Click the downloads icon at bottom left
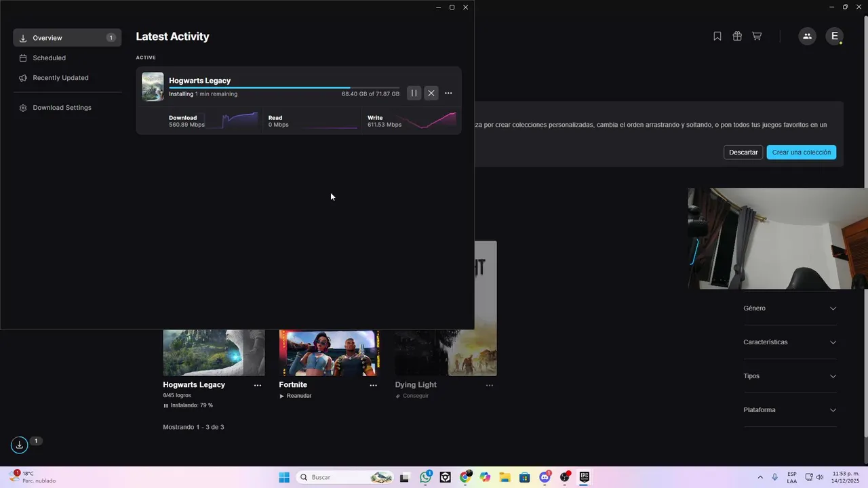The width and height of the screenshot is (868, 488). tap(20, 445)
